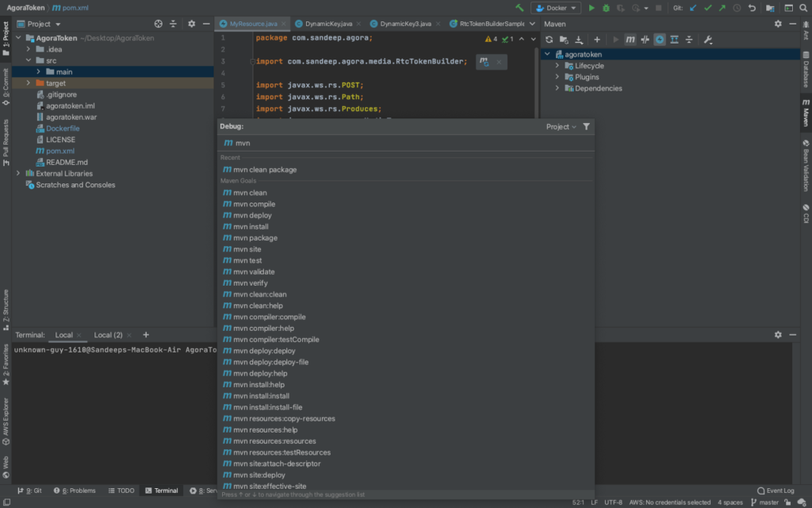
Task: Switch to the DynamicKey.java tab
Action: (328, 24)
